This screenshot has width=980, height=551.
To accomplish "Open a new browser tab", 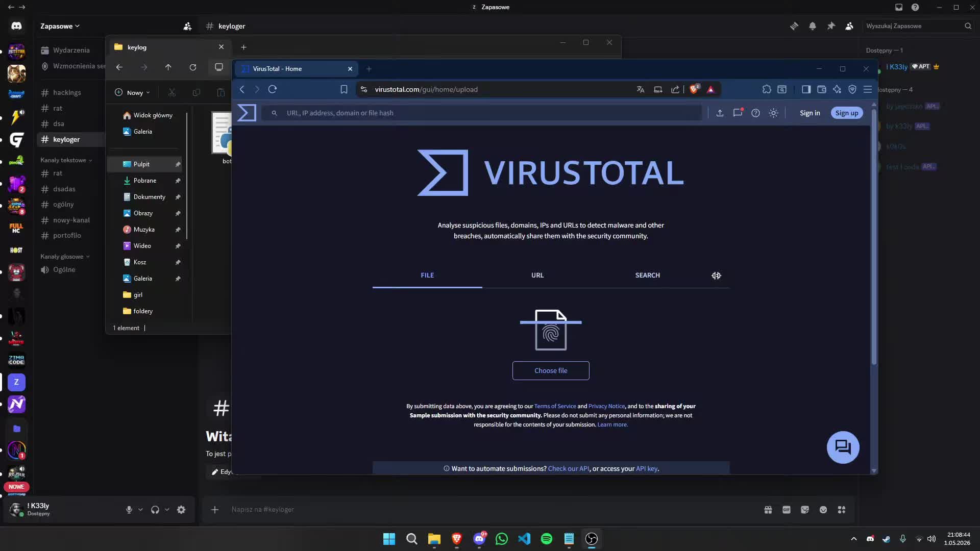I will tap(369, 69).
